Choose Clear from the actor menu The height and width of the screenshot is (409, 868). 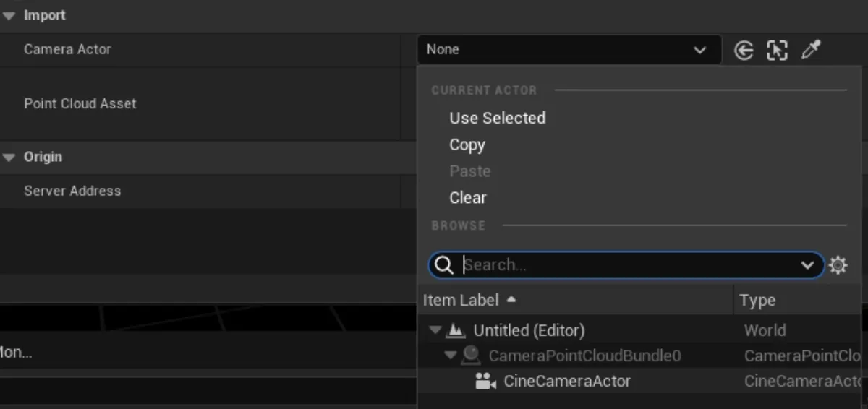pyautogui.click(x=468, y=197)
